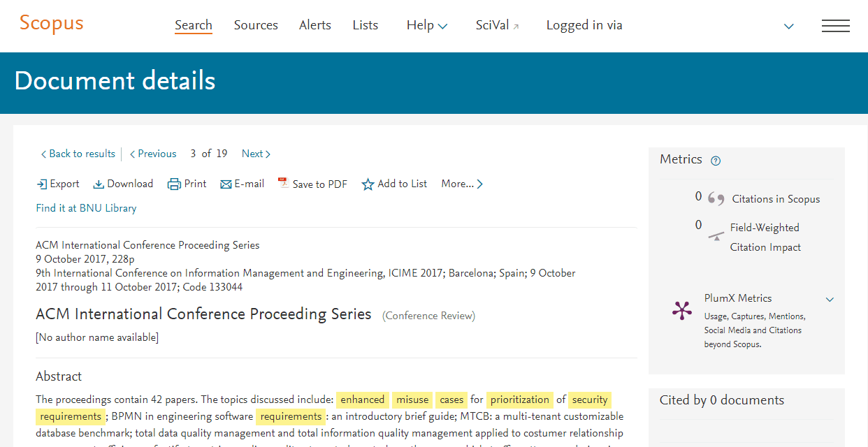Image resolution: width=868 pixels, height=447 pixels.
Task: Open the Lists menu item
Action: point(366,25)
